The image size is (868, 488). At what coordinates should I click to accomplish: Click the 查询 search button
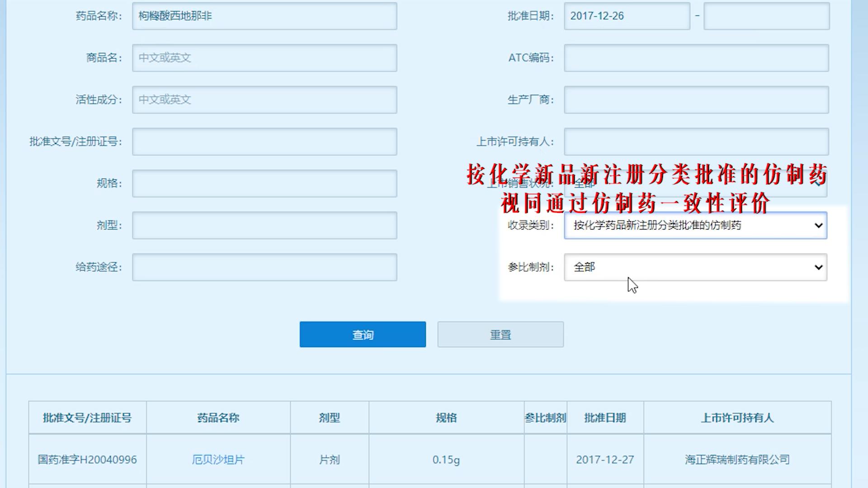pyautogui.click(x=362, y=334)
